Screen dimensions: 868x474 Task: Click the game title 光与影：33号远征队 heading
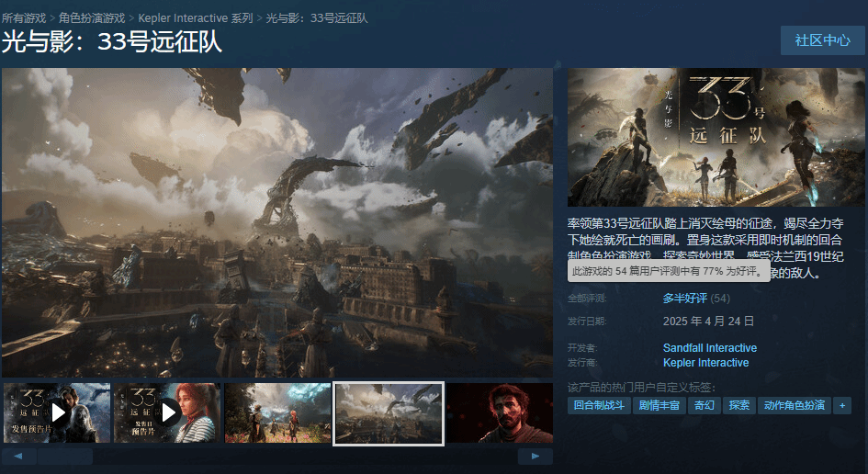112,42
